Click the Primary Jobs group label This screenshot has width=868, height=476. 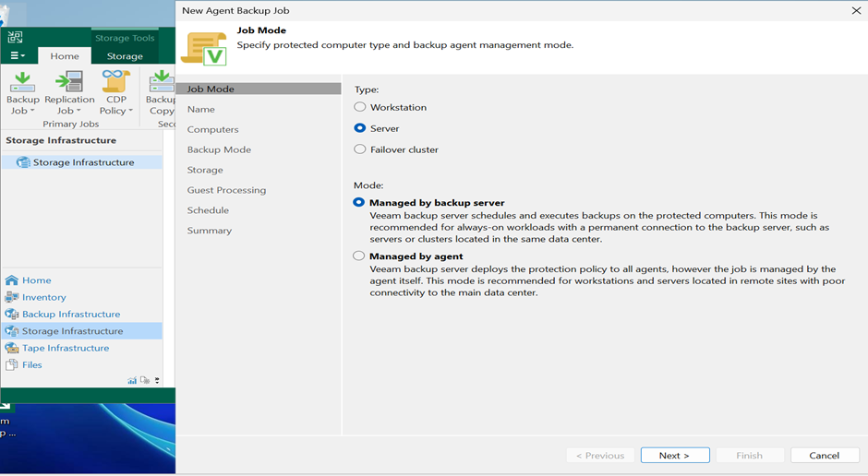pyautogui.click(x=71, y=124)
